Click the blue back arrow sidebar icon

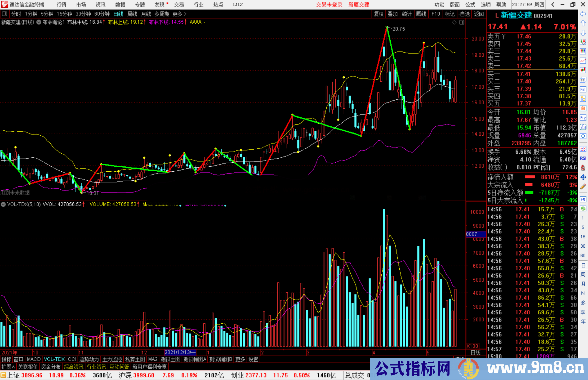[583, 14]
